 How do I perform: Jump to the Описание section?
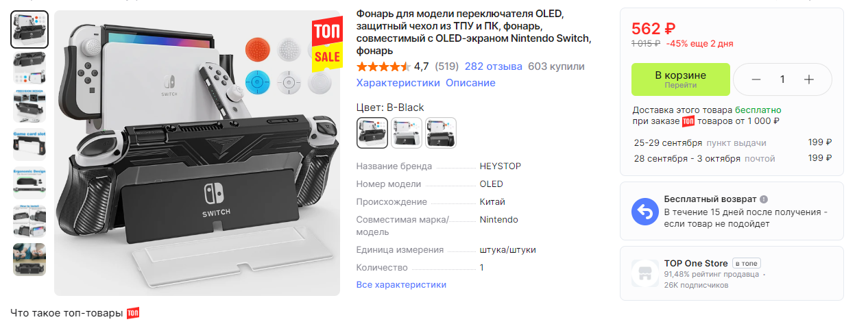[470, 83]
